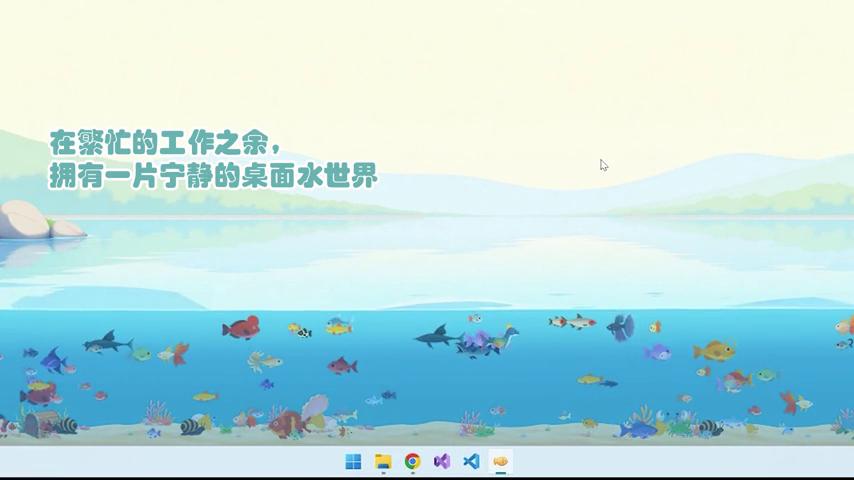The image size is (854, 480).
Task: Tap the big red flowerhorn fish
Action: [x=241, y=327]
